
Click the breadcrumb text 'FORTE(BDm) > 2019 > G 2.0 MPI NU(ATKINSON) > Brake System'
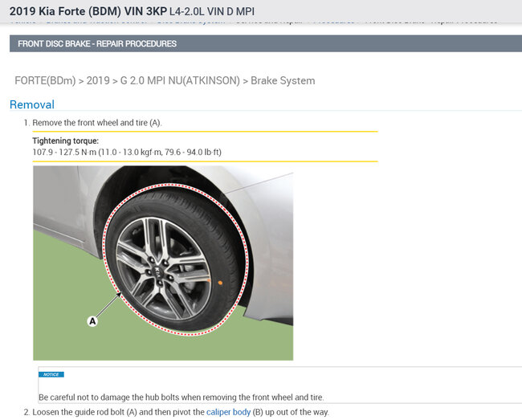tap(165, 80)
